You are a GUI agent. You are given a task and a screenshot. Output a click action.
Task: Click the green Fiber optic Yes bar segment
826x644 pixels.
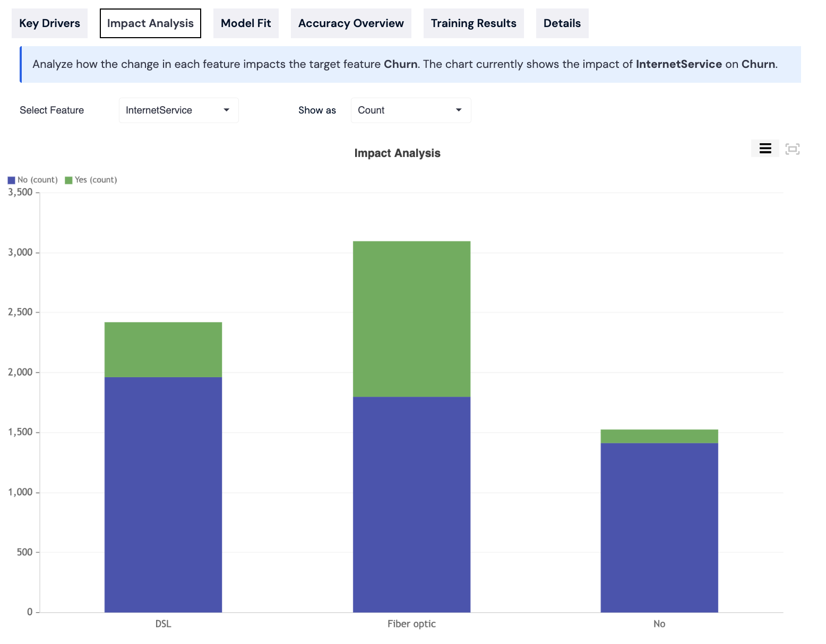[x=411, y=318]
